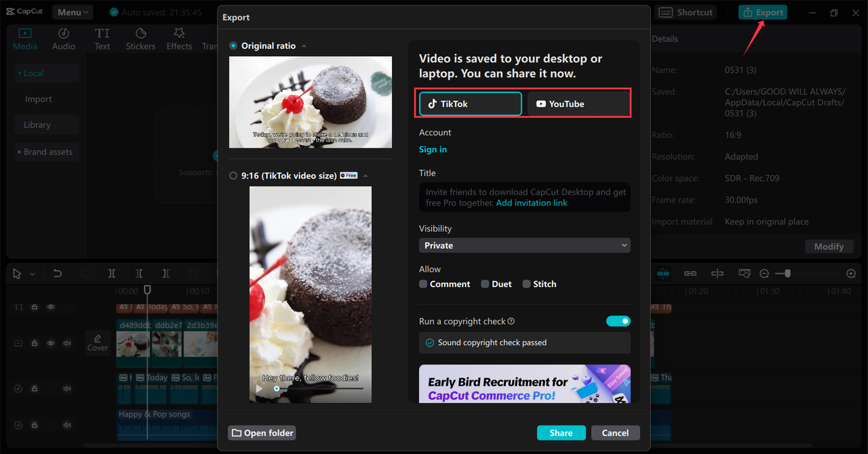Lock the main video track
868x454 pixels.
click(35, 344)
